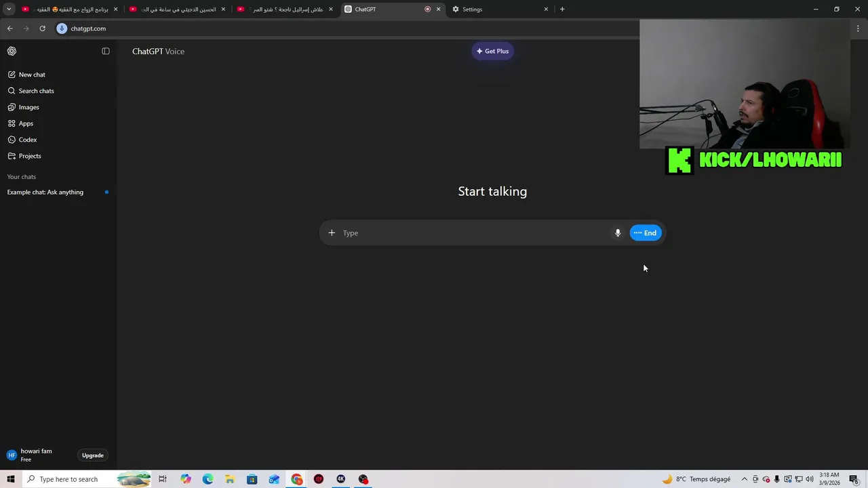Click the 'Your chats' section header
868x488 pixels.
tap(22, 177)
